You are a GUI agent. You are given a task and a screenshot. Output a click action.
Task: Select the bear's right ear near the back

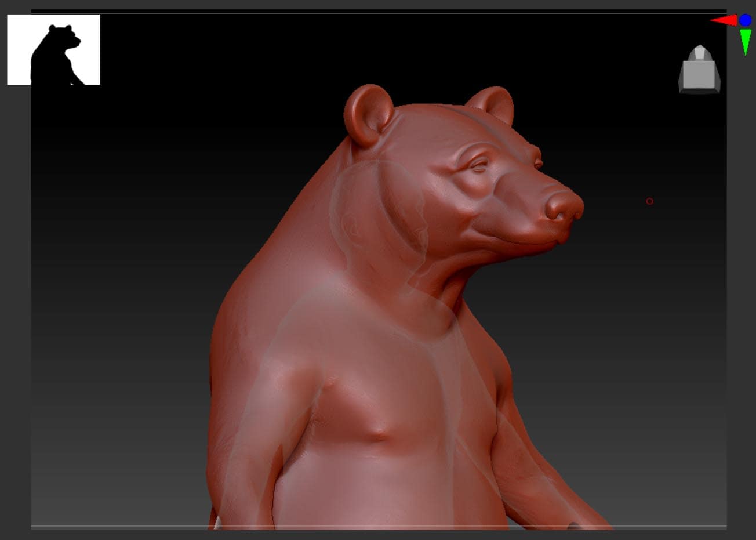(x=492, y=104)
